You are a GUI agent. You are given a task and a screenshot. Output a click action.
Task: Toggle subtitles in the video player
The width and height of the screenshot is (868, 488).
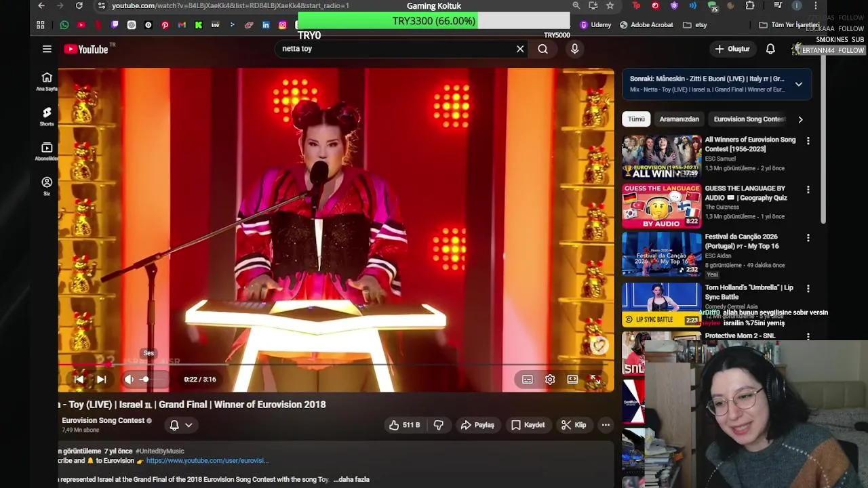coord(528,380)
